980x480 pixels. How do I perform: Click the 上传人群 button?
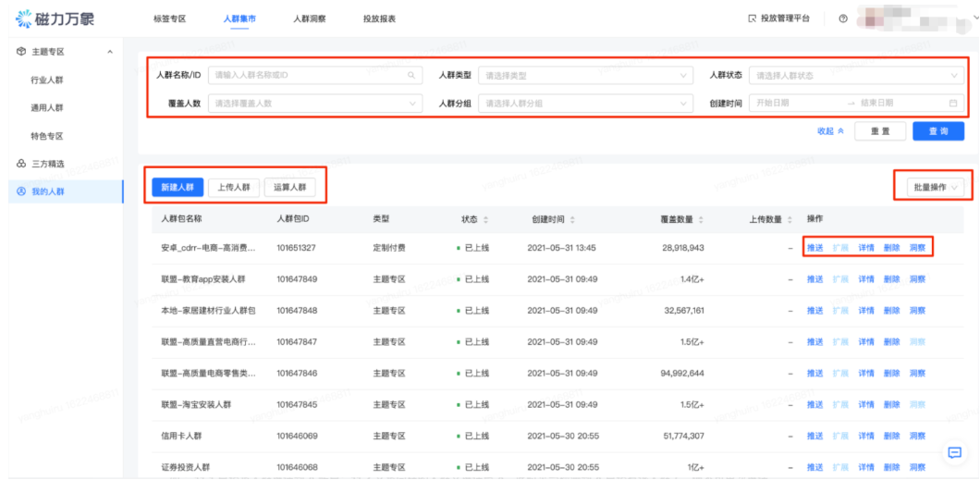tap(234, 188)
